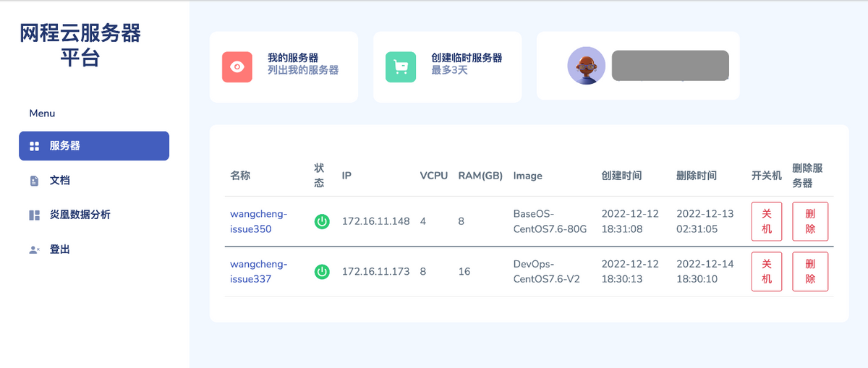Click the grid icon beside 服务器 menu
Image resolution: width=868 pixels, height=368 pixels.
(x=34, y=146)
